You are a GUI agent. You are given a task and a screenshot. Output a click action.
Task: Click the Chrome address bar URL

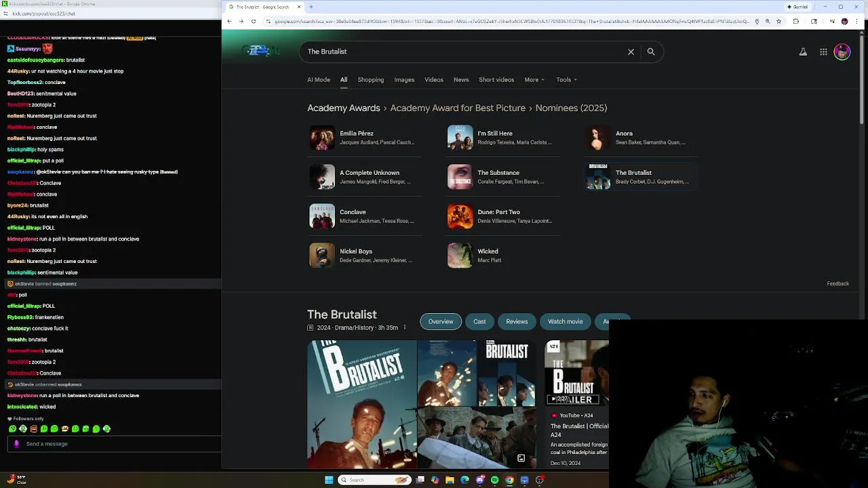point(512,22)
